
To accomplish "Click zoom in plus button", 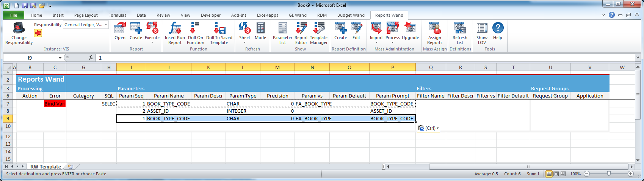I will coord(631,174).
